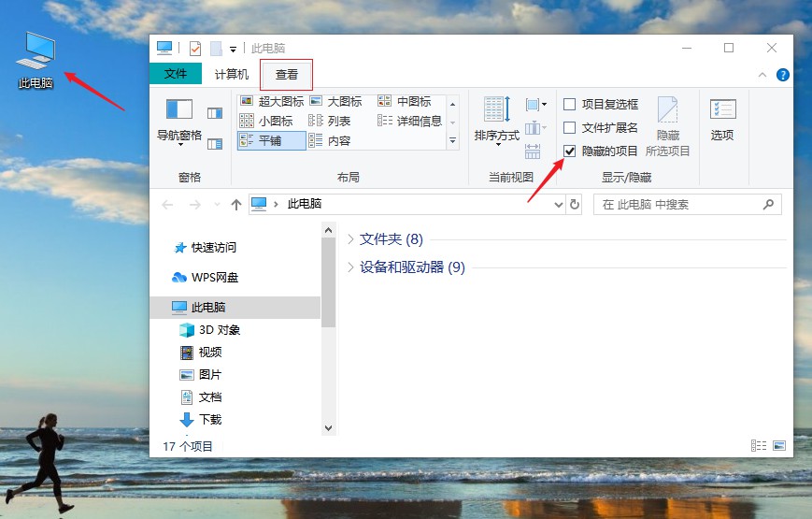Image resolution: width=812 pixels, height=519 pixels.
Task: Select the 此电脑 desktop icon
Action: 36,61
